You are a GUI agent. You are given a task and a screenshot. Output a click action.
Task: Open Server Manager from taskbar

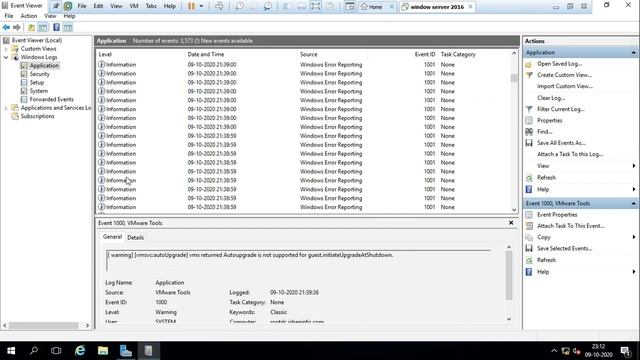click(x=126, y=351)
